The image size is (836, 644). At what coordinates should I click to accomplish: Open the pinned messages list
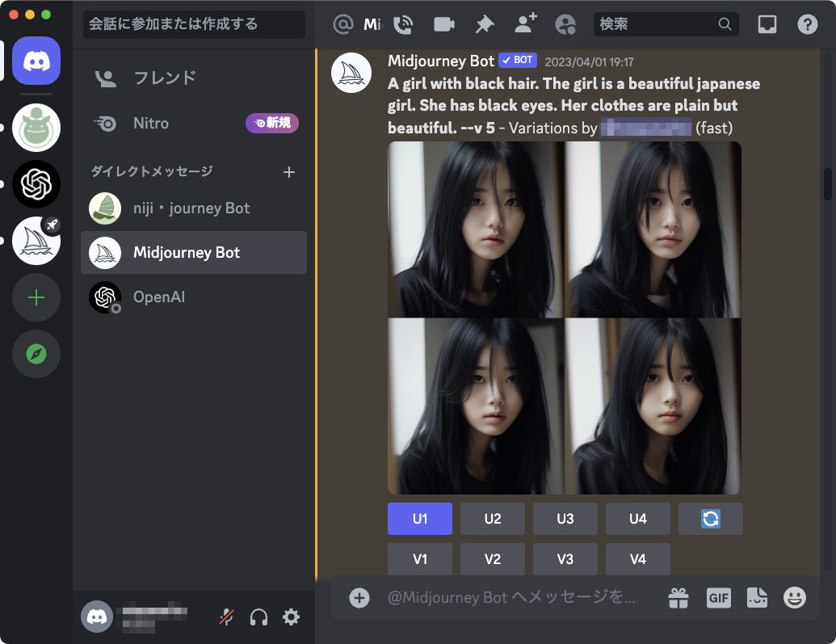pyautogui.click(x=484, y=24)
